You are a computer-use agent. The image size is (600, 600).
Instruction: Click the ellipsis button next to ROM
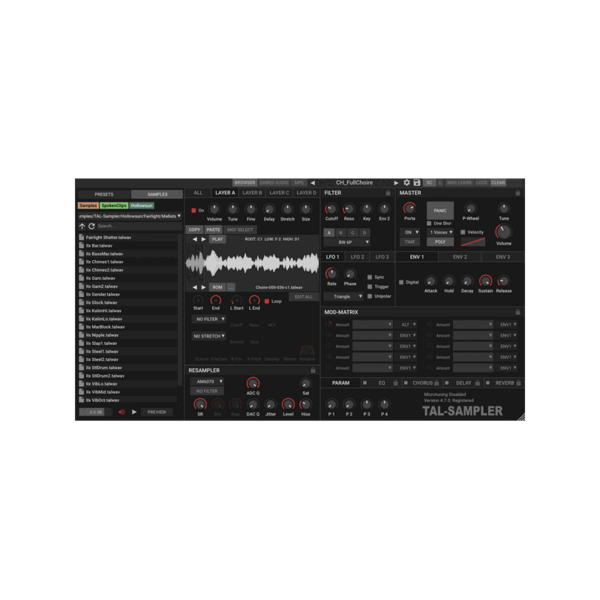[231, 287]
